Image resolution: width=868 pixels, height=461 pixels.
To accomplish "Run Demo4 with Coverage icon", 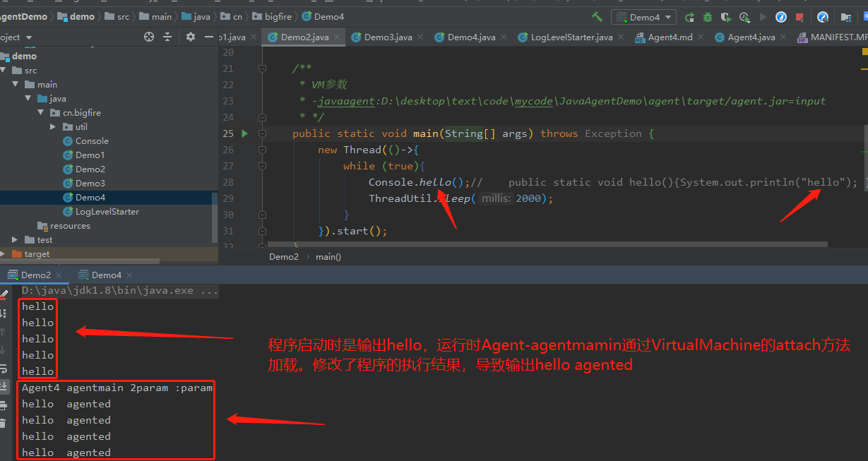I will tap(726, 17).
